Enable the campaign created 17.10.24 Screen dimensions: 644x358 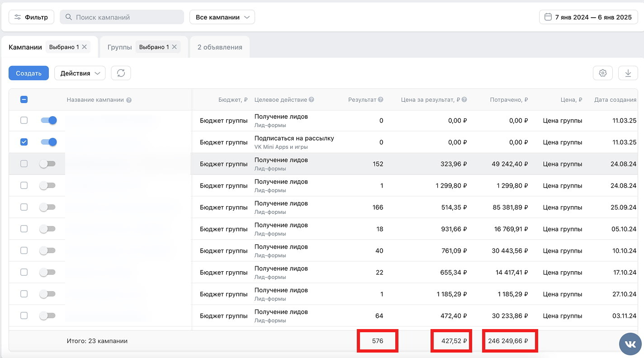tap(47, 272)
